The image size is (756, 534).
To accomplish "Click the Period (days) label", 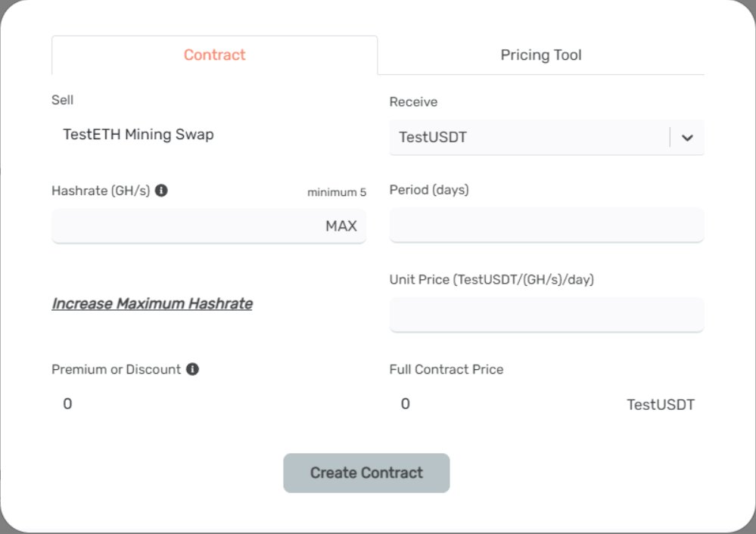I will [429, 190].
